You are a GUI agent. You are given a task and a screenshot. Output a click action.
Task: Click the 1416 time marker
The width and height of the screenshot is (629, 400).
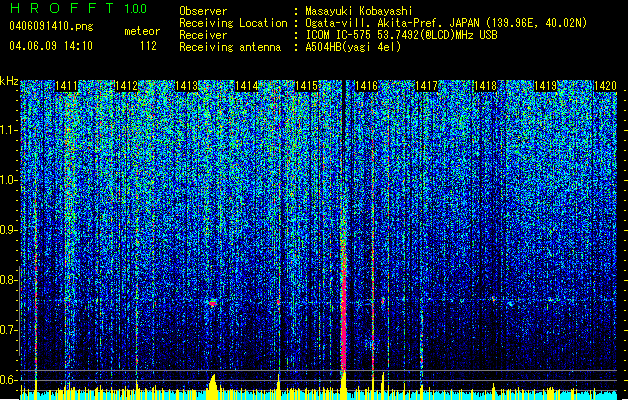click(x=366, y=86)
